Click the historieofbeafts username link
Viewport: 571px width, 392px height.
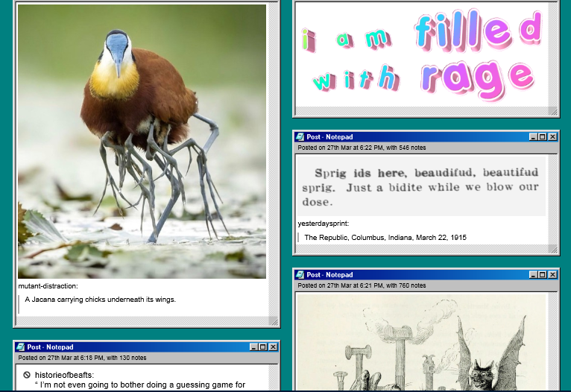[64, 375]
